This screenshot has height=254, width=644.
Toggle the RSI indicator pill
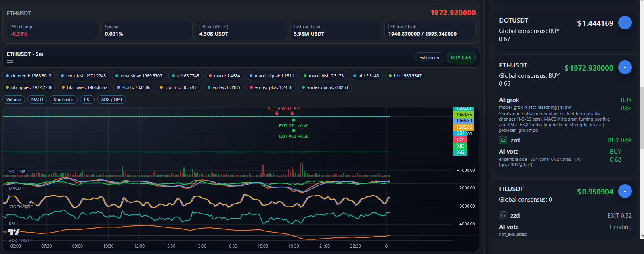pos(87,100)
